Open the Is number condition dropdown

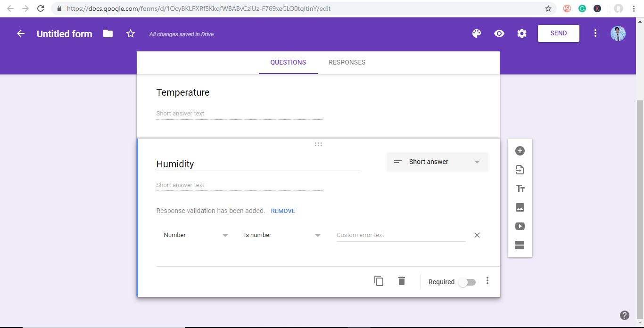[x=282, y=235]
